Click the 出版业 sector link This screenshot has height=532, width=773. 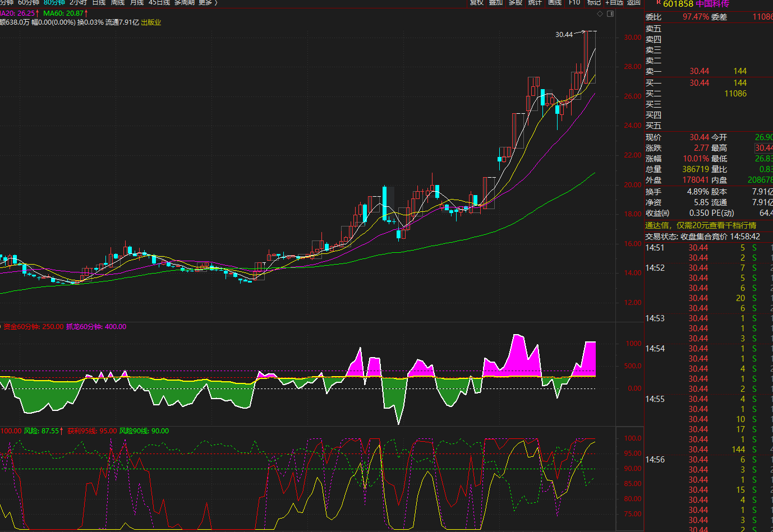point(151,22)
